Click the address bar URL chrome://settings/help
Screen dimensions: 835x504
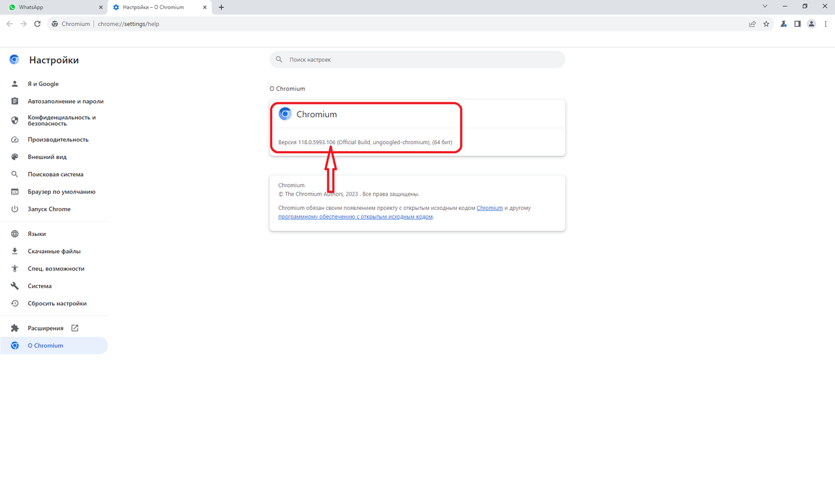(x=129, y=24)
